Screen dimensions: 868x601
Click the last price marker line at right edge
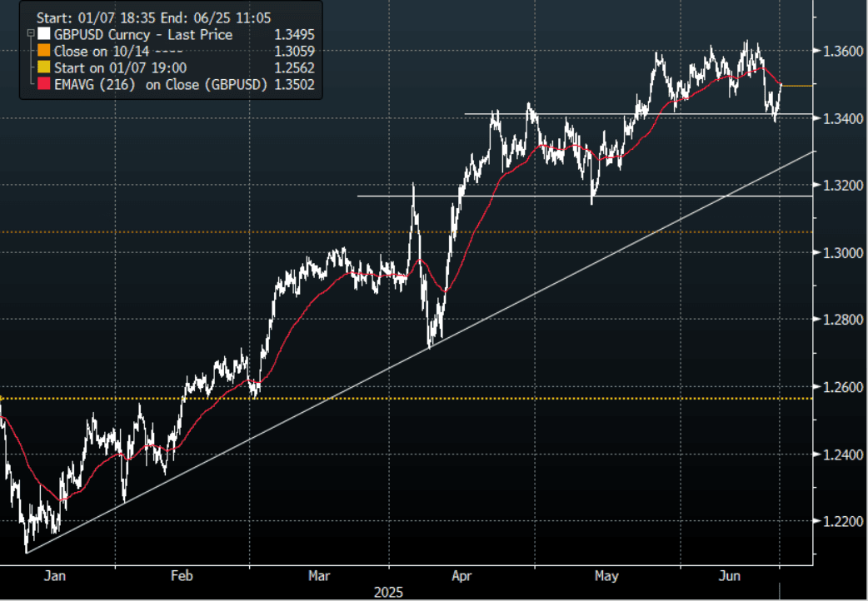(797, 86)
